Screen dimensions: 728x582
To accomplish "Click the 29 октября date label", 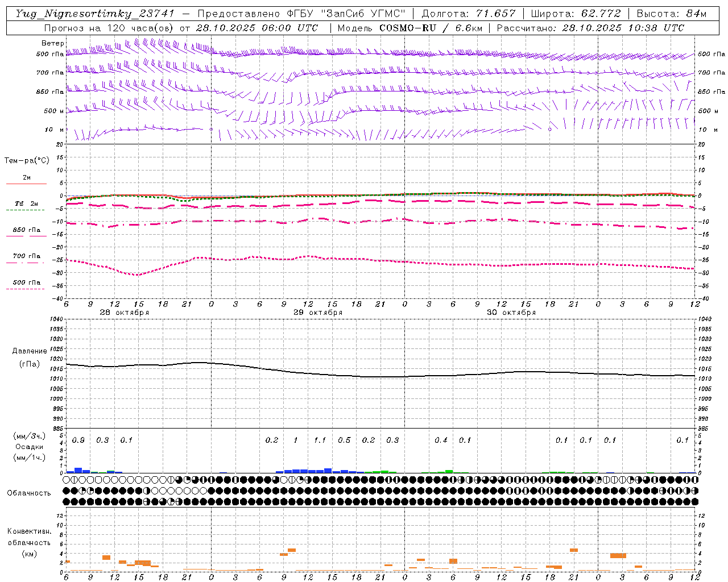I will tap(318, 313).
